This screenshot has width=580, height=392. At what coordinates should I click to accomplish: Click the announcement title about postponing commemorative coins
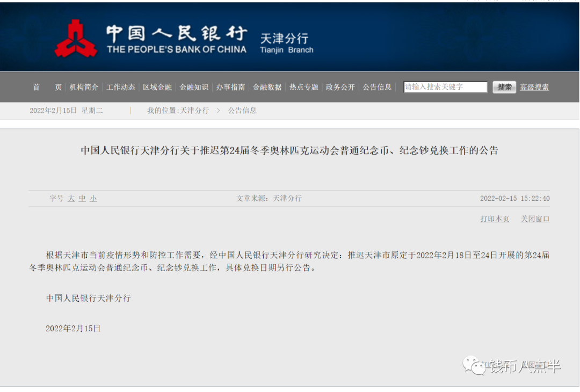tap(289, 150)
